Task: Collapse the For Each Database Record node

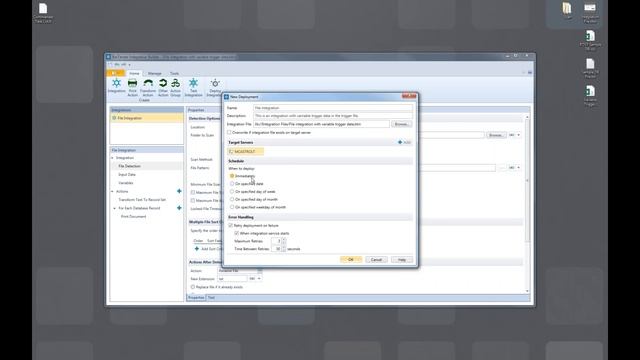Action: coord(115,208)
